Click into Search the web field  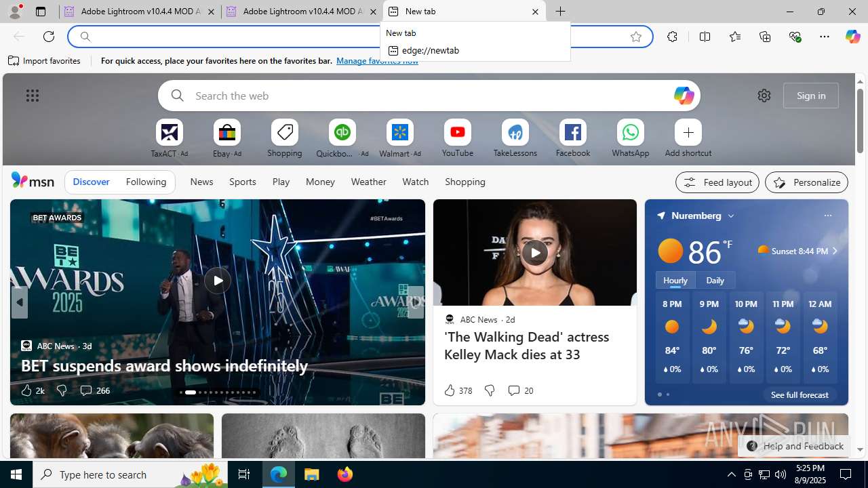(x=430, y=96)
